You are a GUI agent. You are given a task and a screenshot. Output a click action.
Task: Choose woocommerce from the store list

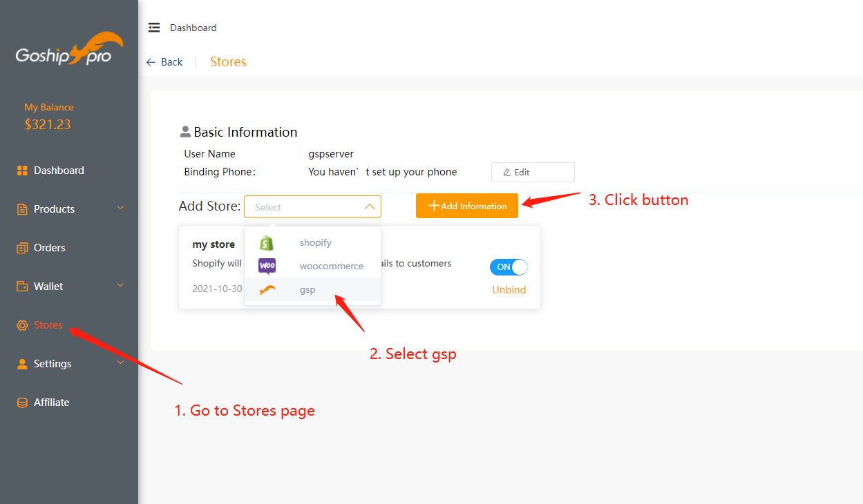331,266
